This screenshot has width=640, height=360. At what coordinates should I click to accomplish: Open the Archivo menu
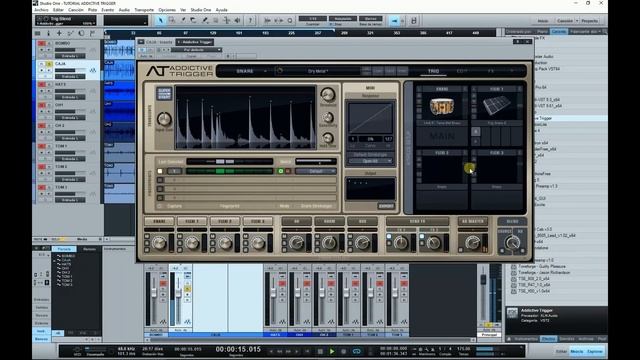tap(41, 10)
